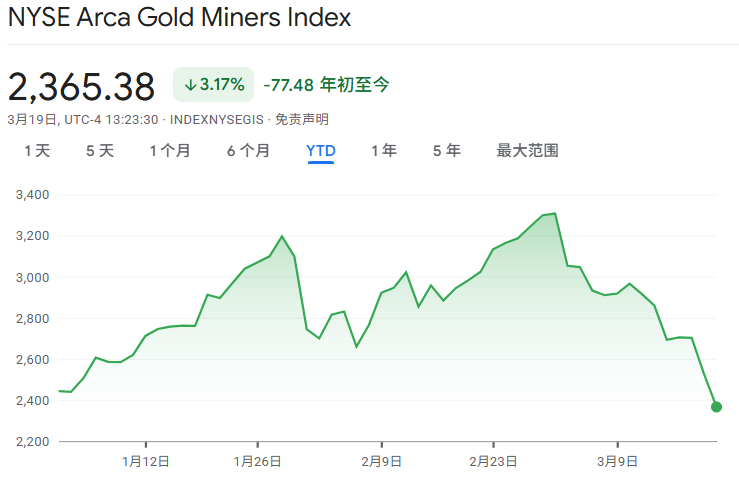Open the 免责声明 disclaimer link

pyautogui.click(x=302, y=119)
